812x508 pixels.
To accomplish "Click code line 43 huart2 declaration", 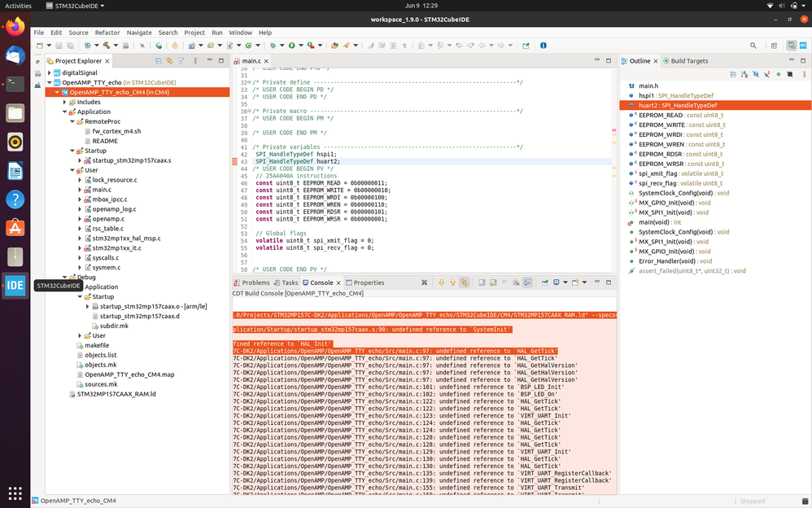I will point(298,161).
